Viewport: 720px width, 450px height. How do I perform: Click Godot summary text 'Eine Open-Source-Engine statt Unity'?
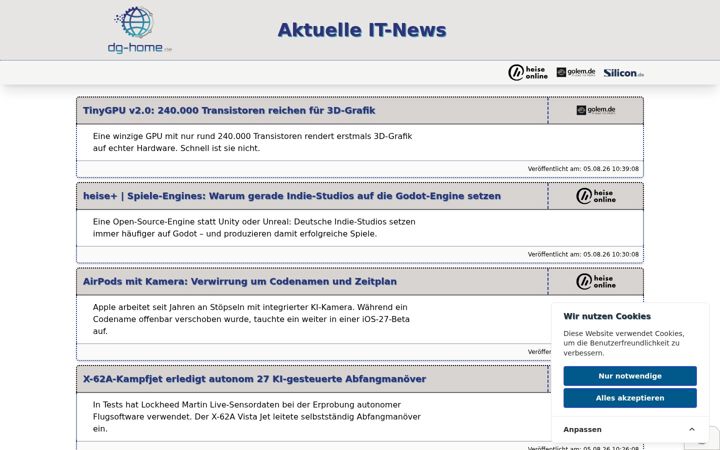pos(254,228)
